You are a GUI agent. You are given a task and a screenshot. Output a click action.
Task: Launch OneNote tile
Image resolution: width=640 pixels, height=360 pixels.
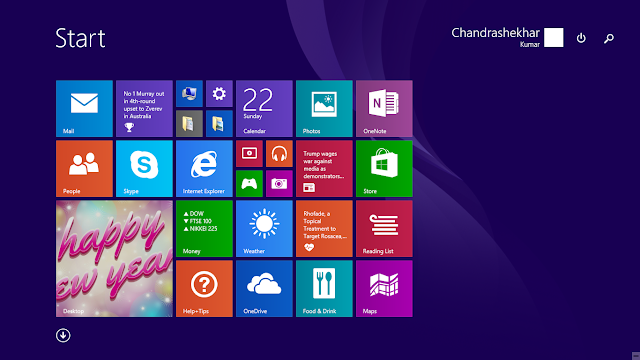tap(384, 109)
